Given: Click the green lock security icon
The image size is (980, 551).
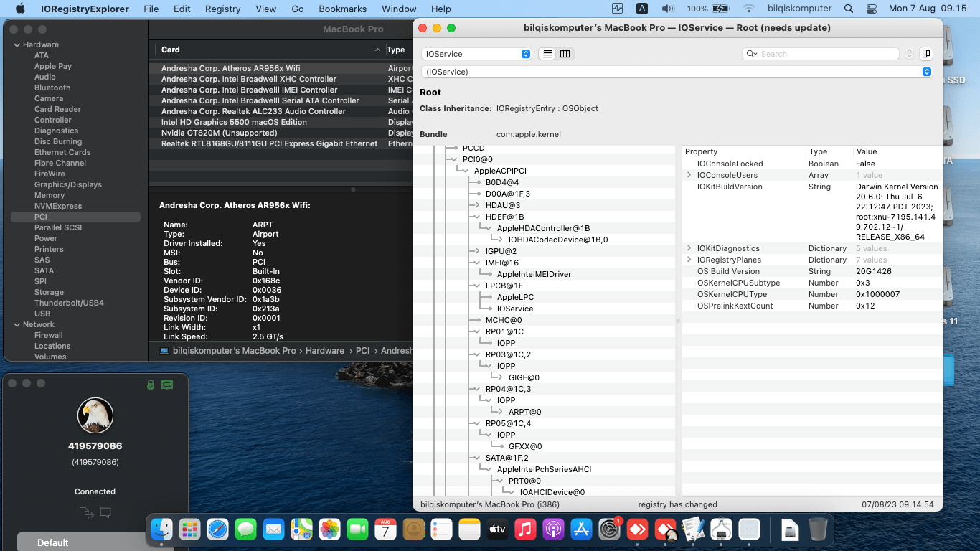Looking at the screenshot, I should (x=150, y=385).
